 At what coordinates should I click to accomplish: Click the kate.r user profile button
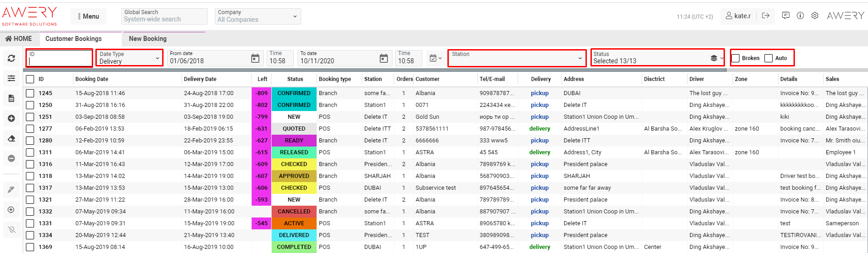[x=738, y=16]
